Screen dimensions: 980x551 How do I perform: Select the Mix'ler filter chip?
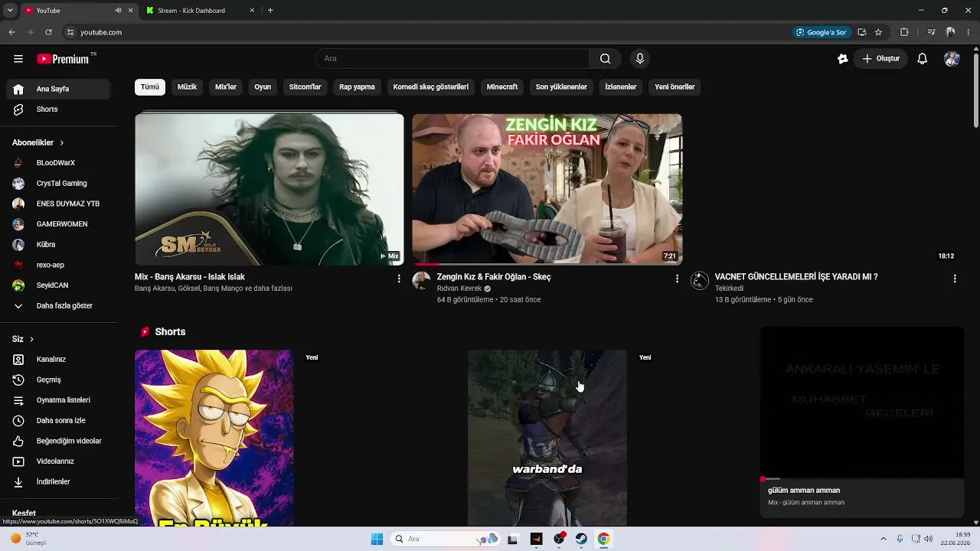pos(226,87)
